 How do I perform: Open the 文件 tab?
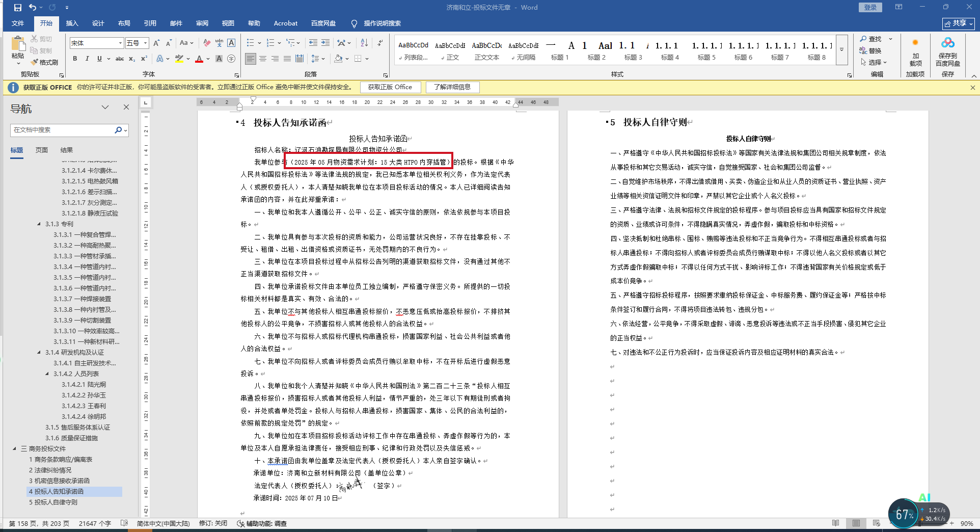[x=18, y=23]
